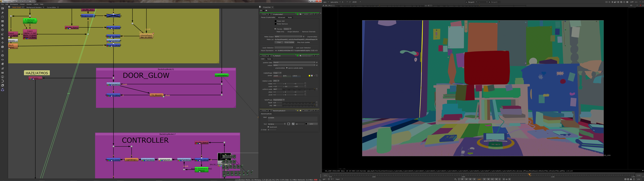644x181 pixels.
Task: Open the Time nodes toolbar menu
Action: coord(3,17)
